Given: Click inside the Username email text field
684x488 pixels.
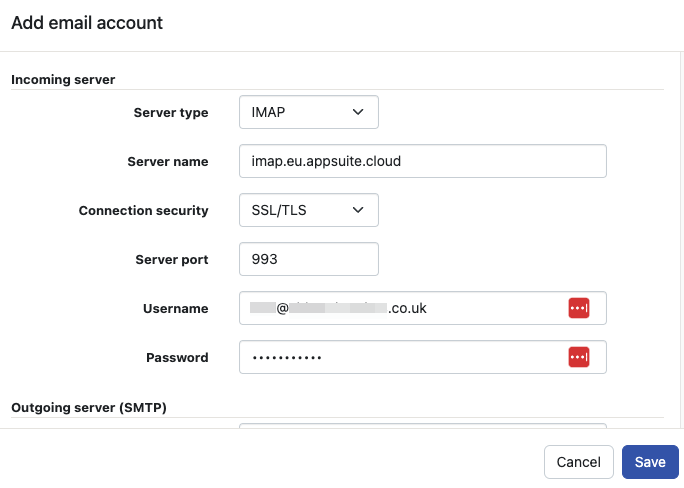Looking at the screenshot, I should 400,308.
